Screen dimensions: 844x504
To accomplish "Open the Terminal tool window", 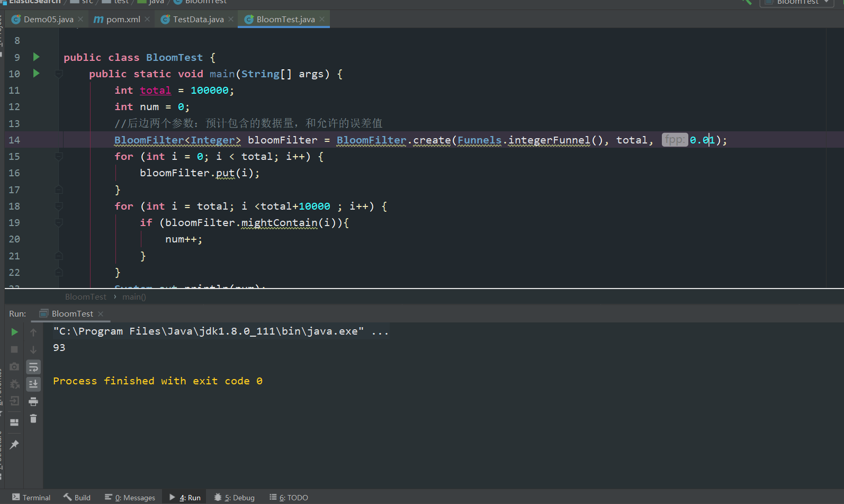I will (31, 498).
